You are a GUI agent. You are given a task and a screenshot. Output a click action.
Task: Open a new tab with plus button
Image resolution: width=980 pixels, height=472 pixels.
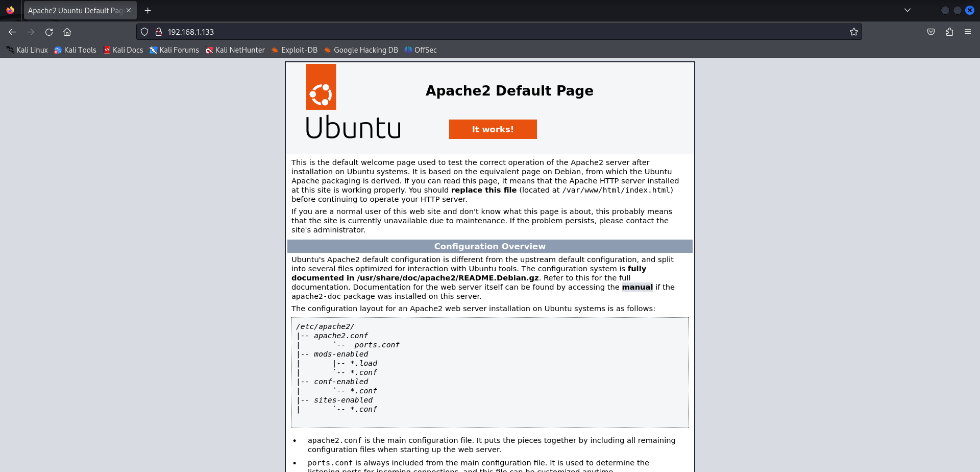tap(148, 10)
